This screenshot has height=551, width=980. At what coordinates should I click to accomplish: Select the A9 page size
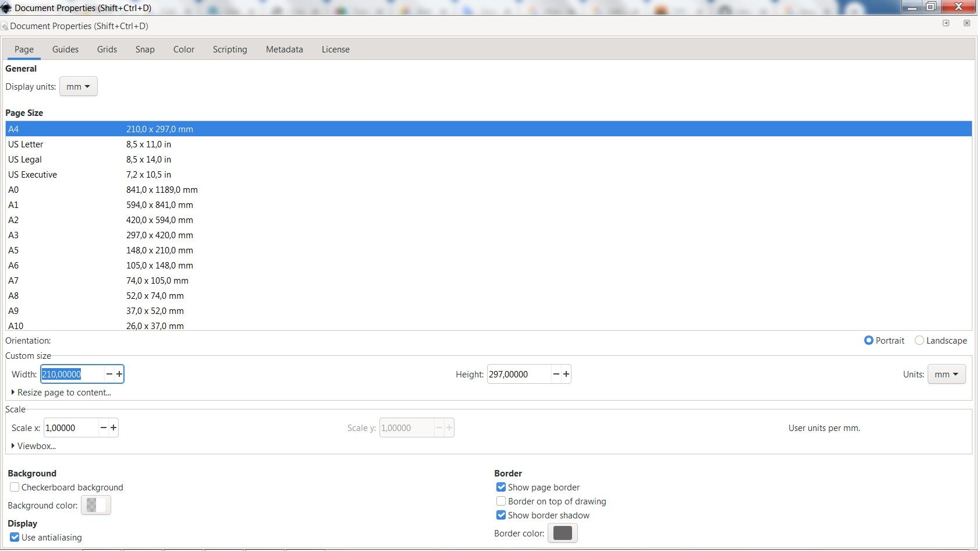pyautogui.click(x=489, y=310)
